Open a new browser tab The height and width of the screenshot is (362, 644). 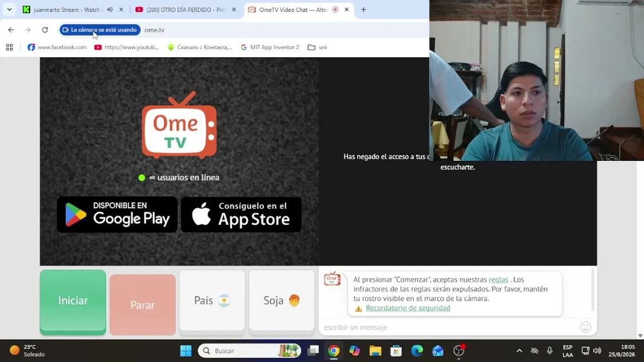point(364,10)
